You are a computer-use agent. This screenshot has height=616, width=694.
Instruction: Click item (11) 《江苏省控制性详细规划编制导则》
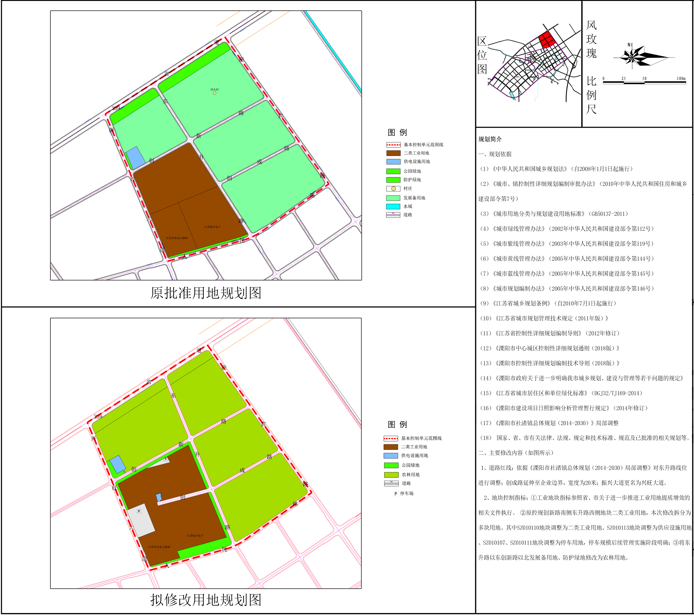(x=550, y=333)
